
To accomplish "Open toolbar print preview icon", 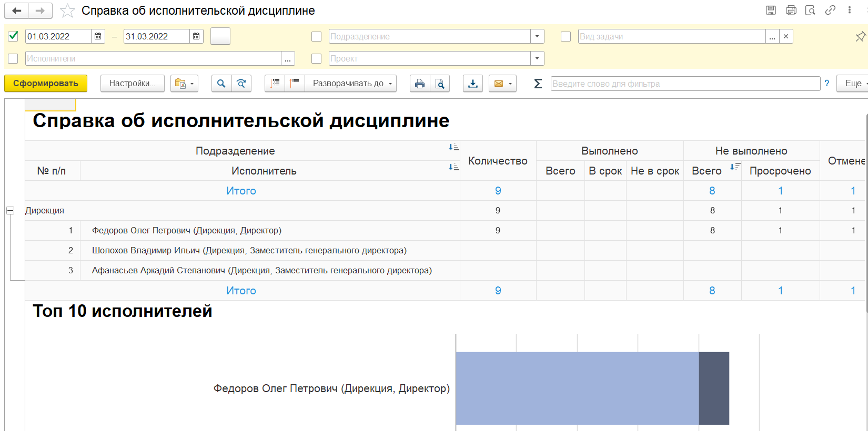I will point(440,84).
